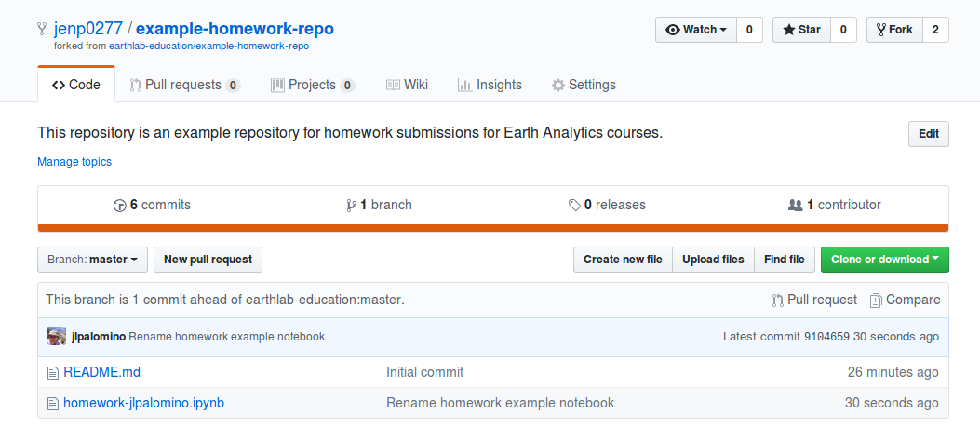Open the Pull requests tab
This screenshot has height=427, width=980.
[x=184, y=85]
